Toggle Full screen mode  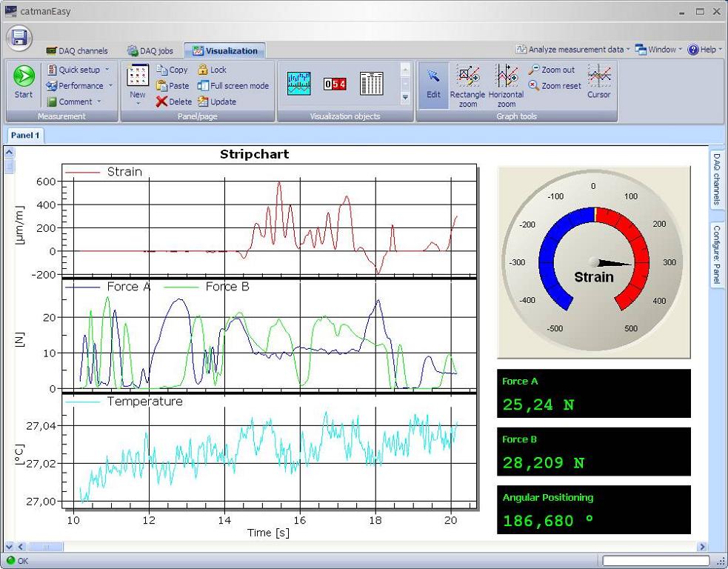point(233,86)
